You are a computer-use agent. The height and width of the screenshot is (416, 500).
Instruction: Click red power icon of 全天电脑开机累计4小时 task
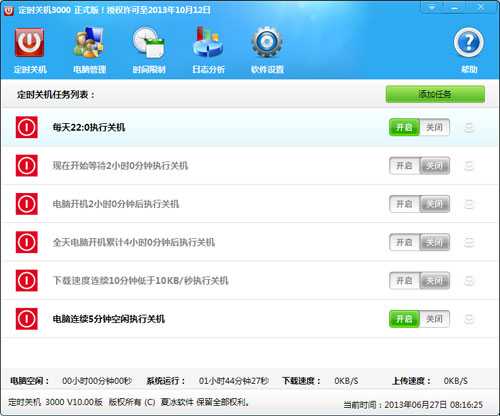[x=27, y=242]
